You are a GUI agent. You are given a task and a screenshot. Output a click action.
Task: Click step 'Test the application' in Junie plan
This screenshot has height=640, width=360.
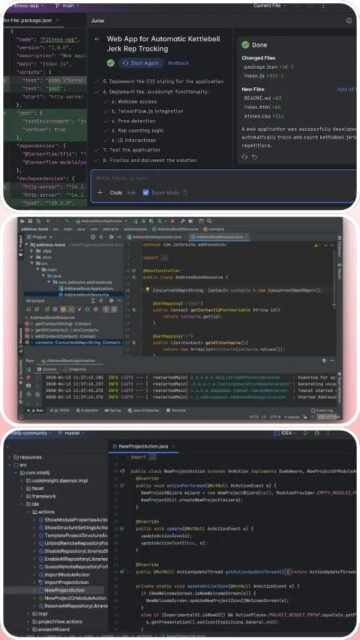[x=131, y=150]
